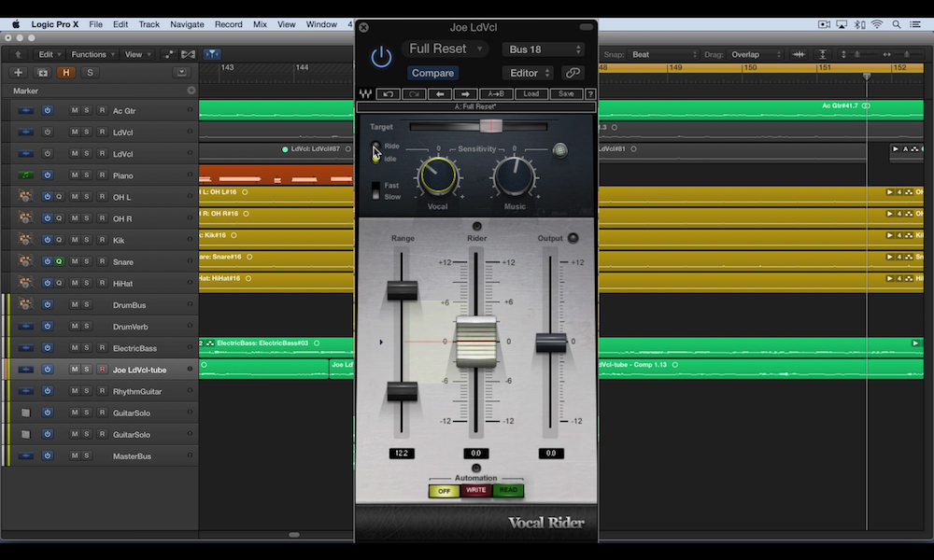The image size is (934, 560).
Task: Click the blue Compare button
Action: [x=432, y=73]
